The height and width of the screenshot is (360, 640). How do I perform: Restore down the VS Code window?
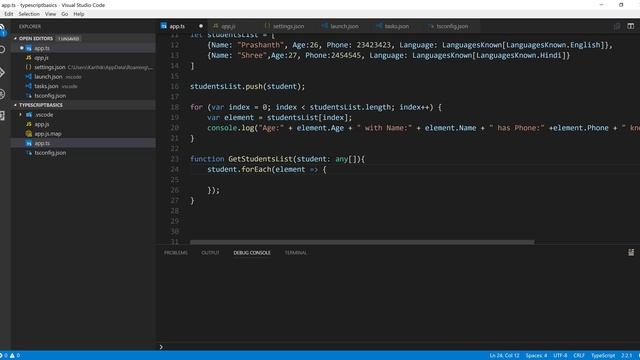tap(621, 5)
